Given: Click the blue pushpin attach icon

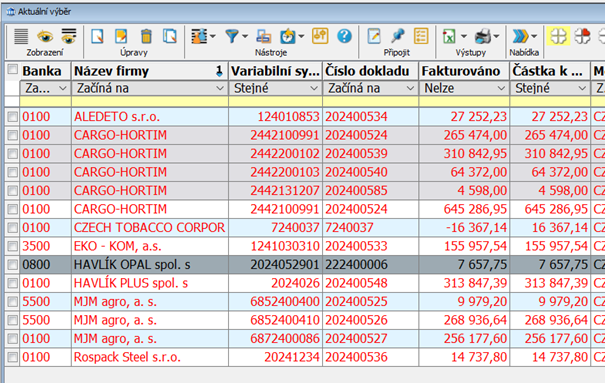Looking at the screenshot, I should pos(397,36).
